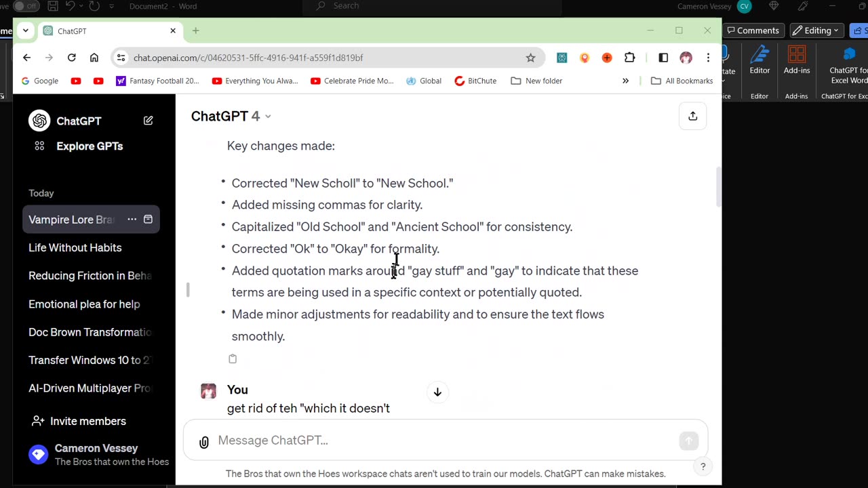Open the All Bookmarks folder
This screenshot has width=868, height=488.
click(x=682, y=81)
